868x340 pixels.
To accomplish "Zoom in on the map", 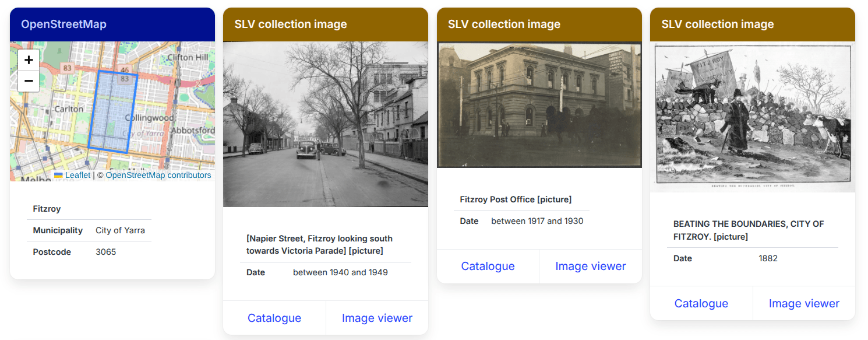I will tap(28, 59).
